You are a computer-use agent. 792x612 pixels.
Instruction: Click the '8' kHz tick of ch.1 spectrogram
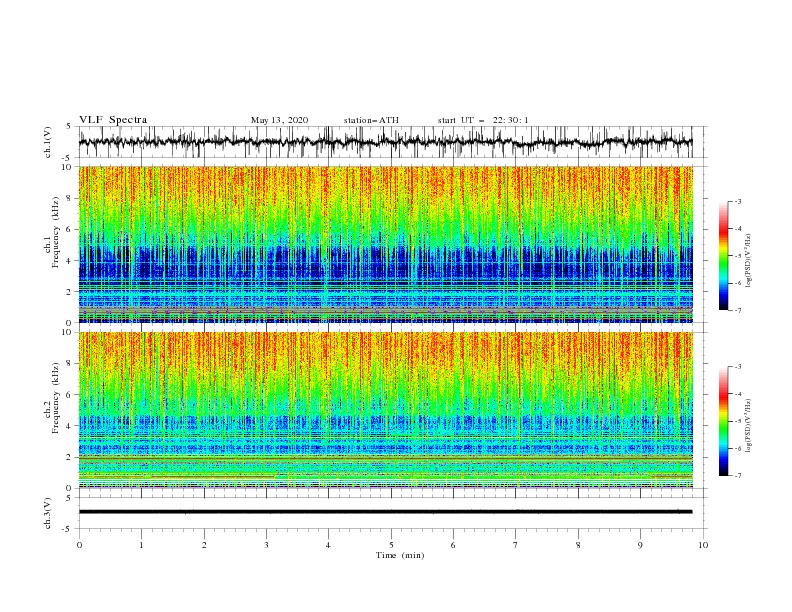click(x=70, y=198)
